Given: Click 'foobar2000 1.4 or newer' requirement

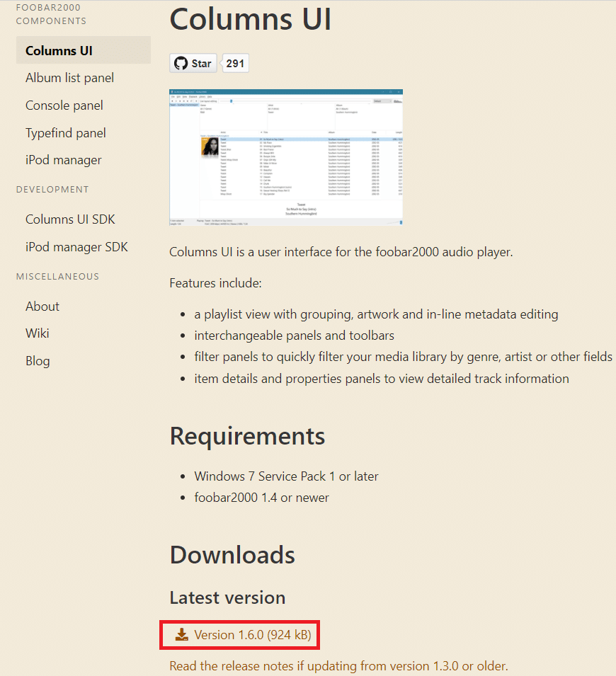Looking at the screenshot, I should coord(261,498).
